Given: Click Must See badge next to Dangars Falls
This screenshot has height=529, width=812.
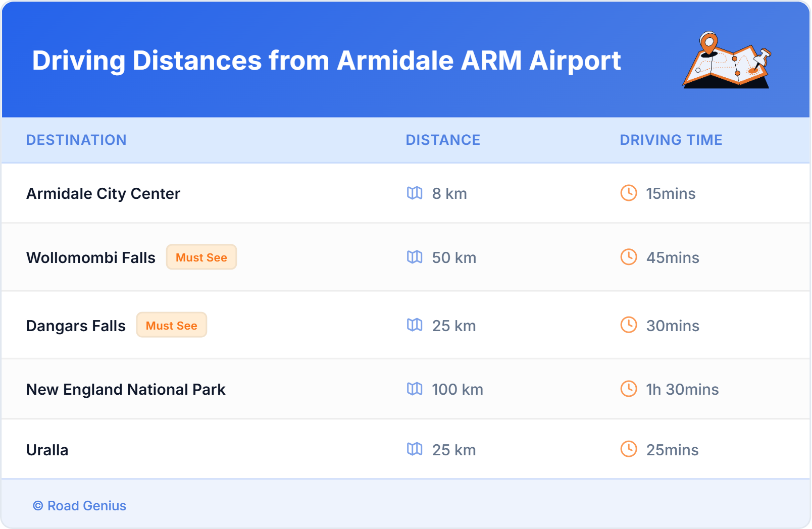Looking at the screenshot, I should click(172, 325).
